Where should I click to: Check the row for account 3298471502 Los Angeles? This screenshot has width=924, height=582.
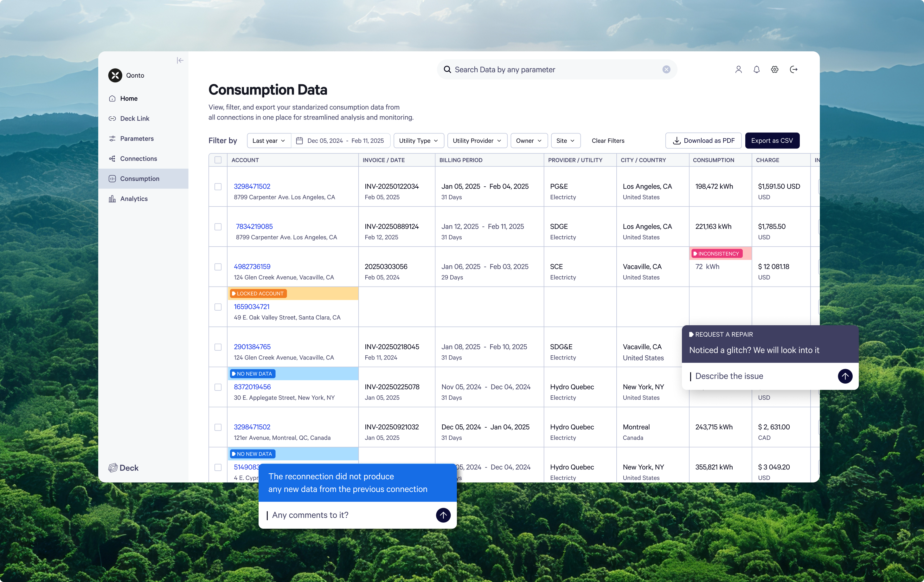click(x=218, y=187)
